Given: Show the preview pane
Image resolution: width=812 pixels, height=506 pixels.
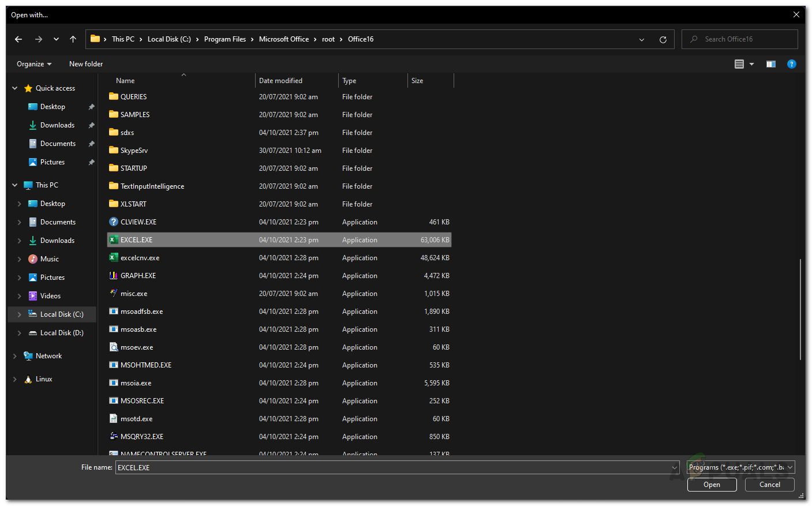Looking at the screenshot, I should [x=771, y=64].
